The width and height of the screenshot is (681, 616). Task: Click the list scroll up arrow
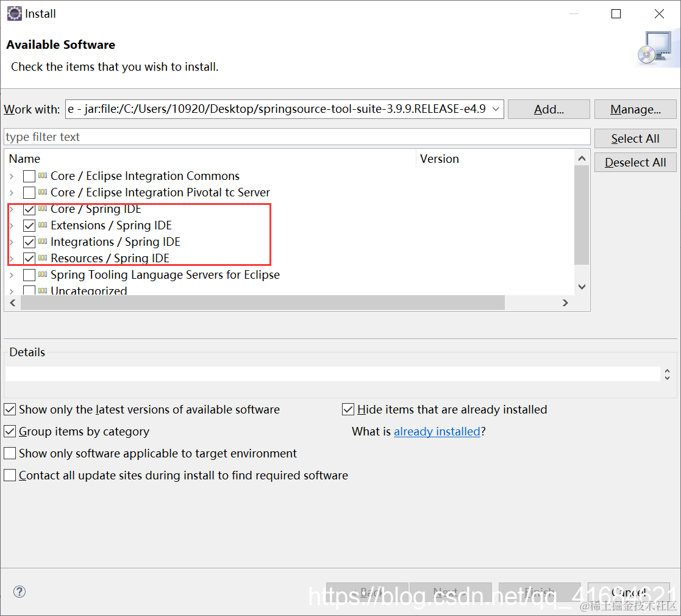pyautogui.click(x=582, y=159)
